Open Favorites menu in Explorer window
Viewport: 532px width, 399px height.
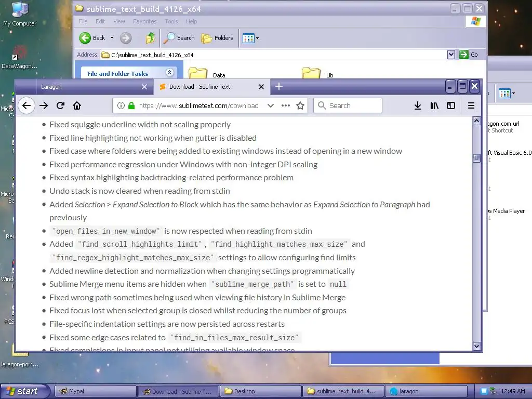point(145,21)
